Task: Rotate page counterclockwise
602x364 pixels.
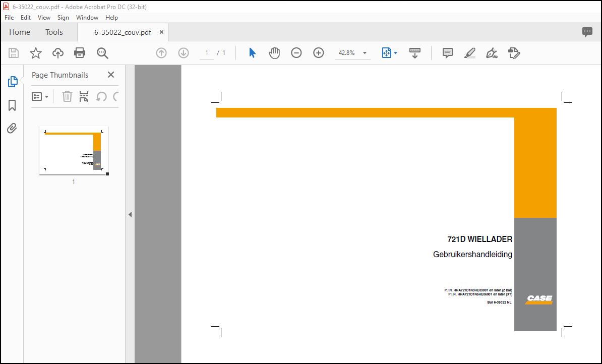Action: coord(101,96)
